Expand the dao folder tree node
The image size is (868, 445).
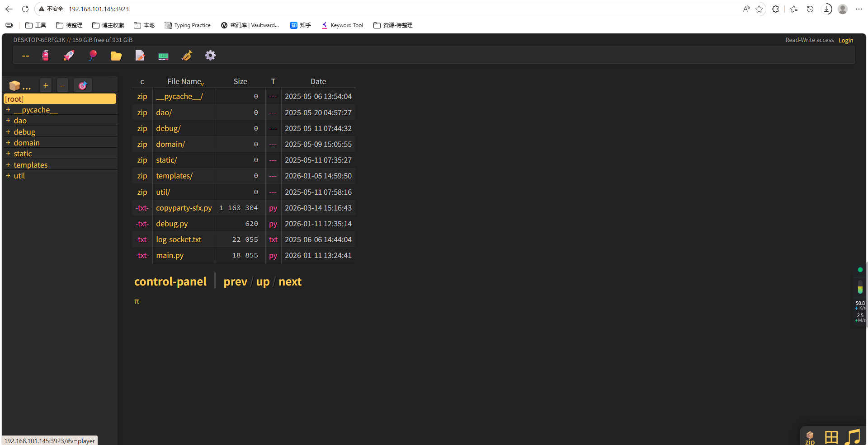pos(8,121)
